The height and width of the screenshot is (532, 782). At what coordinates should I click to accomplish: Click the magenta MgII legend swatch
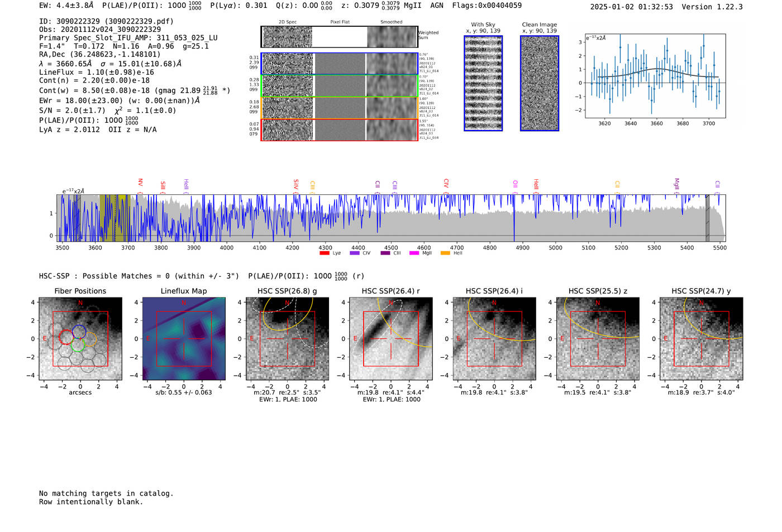tap(414, 253)
